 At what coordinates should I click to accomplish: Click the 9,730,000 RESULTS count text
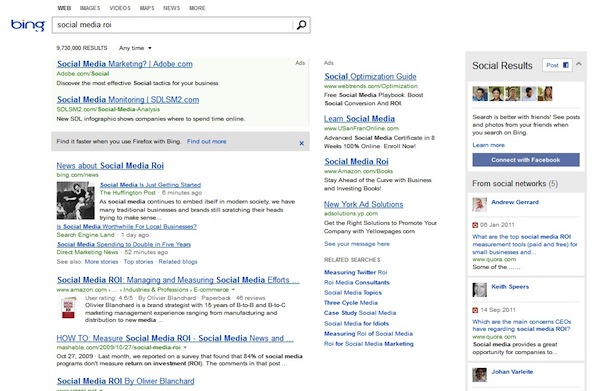[82, 48]
